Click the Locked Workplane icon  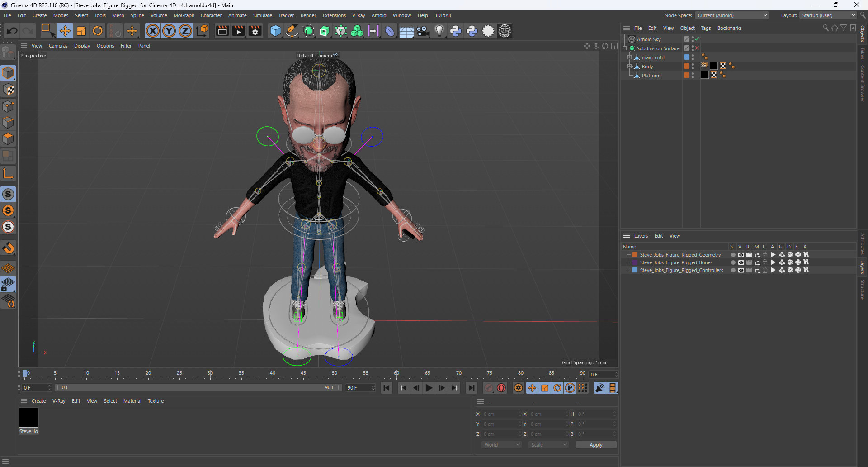(8, 285)
